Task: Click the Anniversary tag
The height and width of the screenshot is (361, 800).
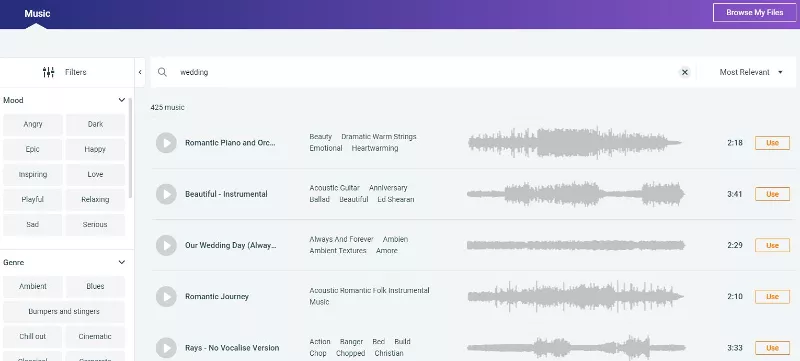Action: (388, 188)
